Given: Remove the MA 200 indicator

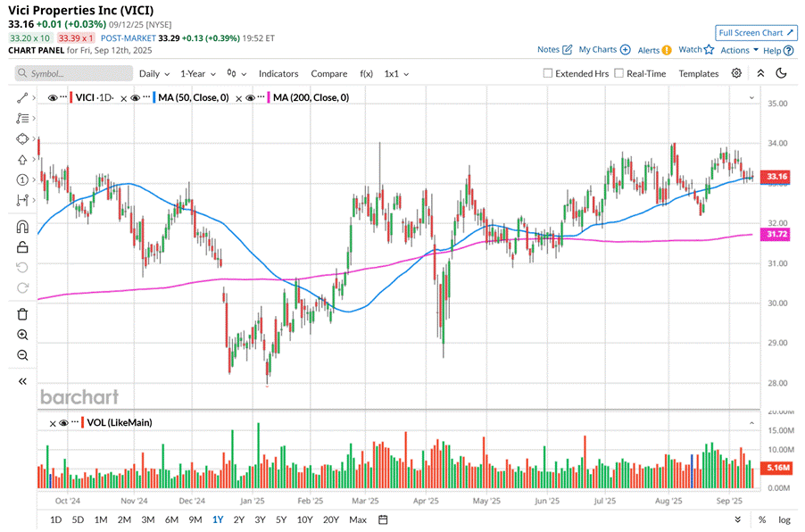Looking at the screenshot, I should [238, 98].
